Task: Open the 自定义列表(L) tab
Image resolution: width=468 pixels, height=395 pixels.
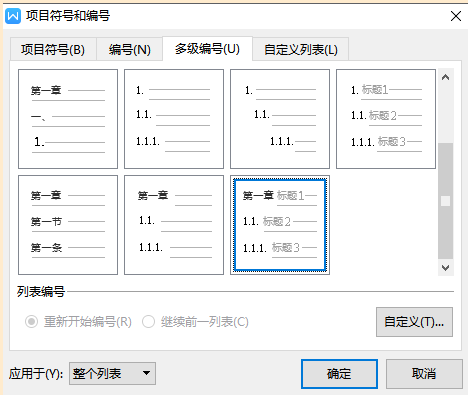Action: coord(301,49)
